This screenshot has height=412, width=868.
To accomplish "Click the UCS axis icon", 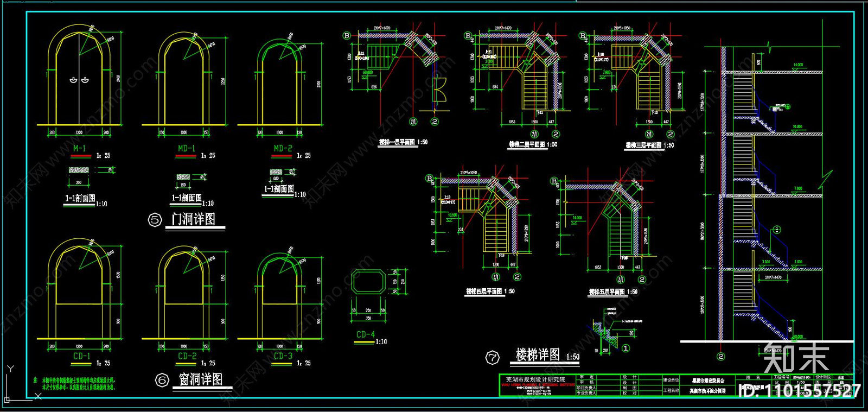I will (x=22, y=384).
